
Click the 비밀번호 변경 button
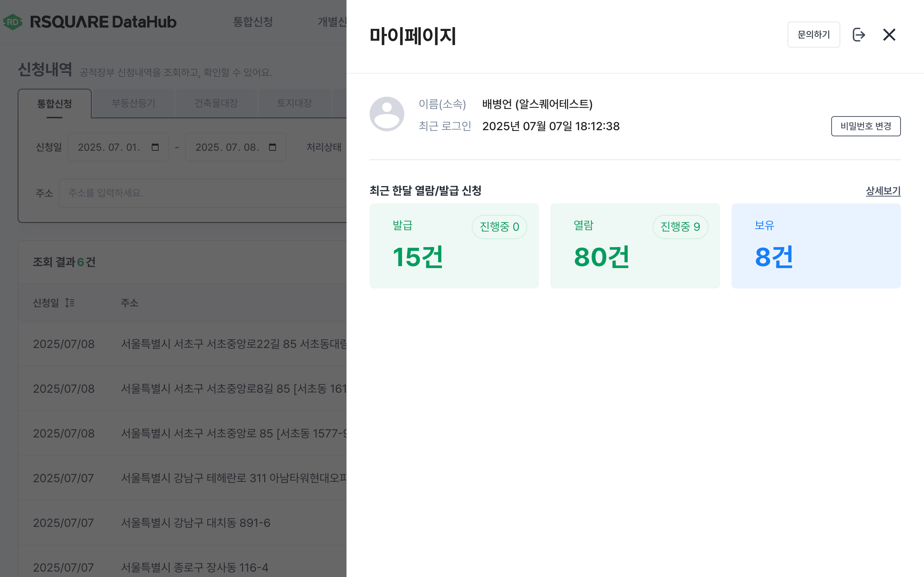pos(866,126)
